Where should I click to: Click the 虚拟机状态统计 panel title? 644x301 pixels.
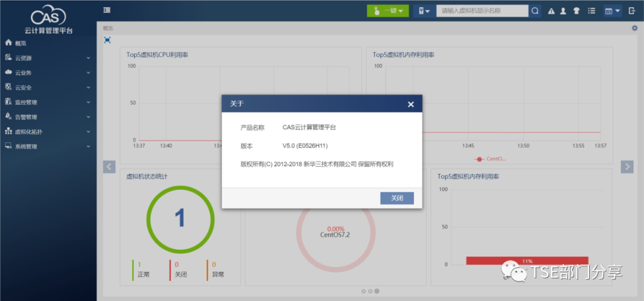(147, 176)
